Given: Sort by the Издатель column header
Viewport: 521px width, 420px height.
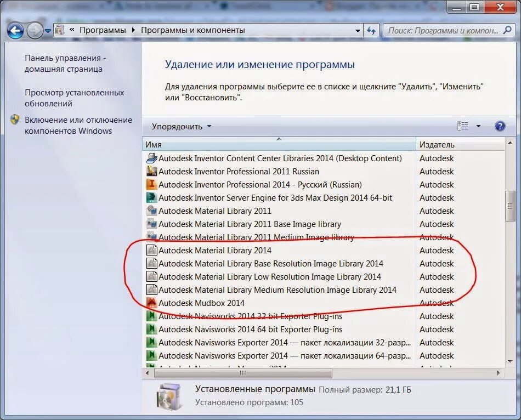Looking at the screenshot, I should pos(460,144).
